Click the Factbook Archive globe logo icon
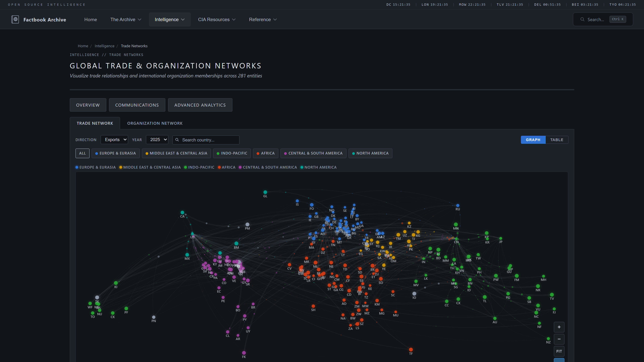 pos(15,19)
